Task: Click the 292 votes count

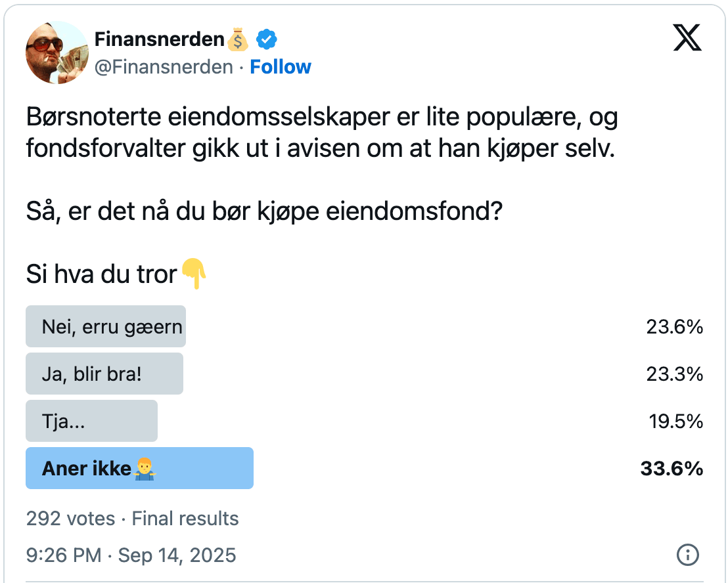Action: pos(70,519)
